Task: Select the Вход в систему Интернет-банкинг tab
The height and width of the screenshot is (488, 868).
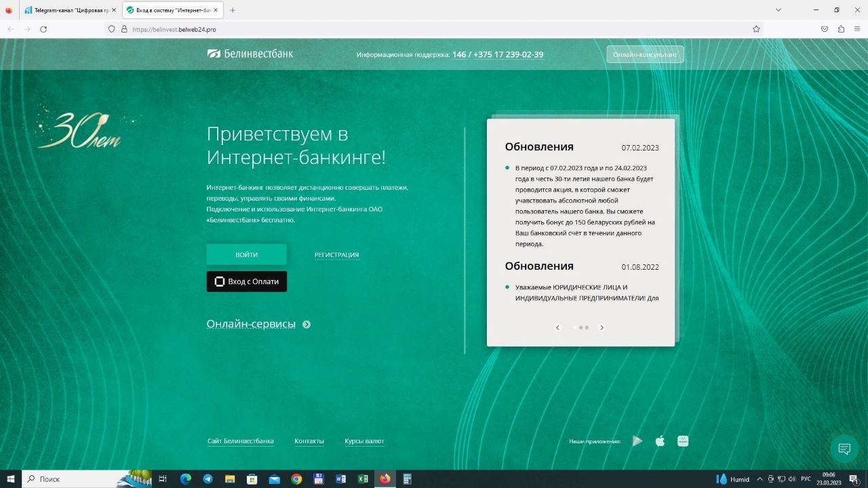Action: (172, 10)
